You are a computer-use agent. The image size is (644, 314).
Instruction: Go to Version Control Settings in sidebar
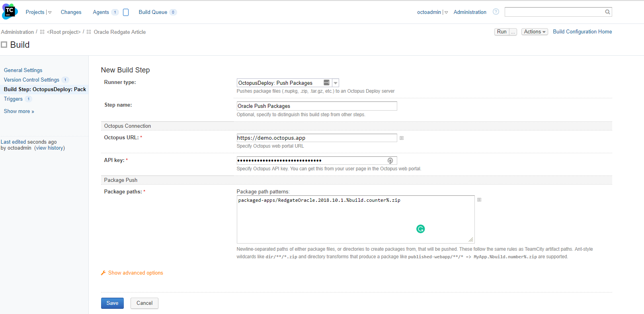coord(31,80)
